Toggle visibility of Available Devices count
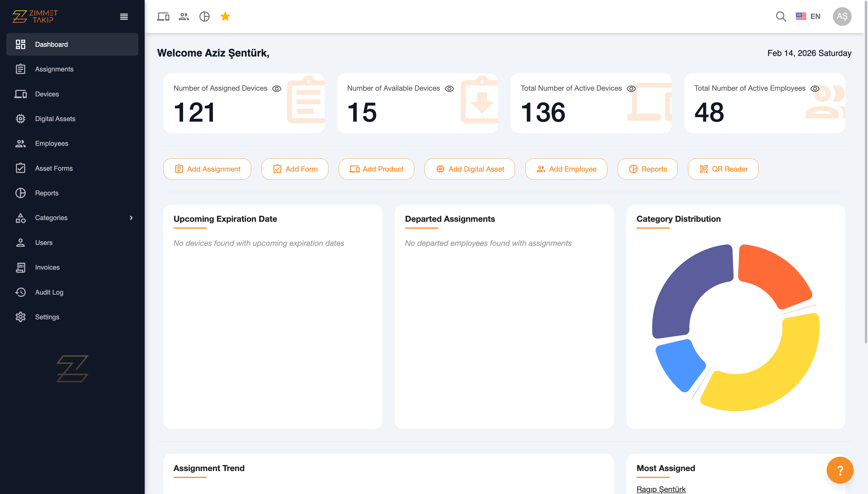Screen dimensions: 868x494 [x=449, y=89]
